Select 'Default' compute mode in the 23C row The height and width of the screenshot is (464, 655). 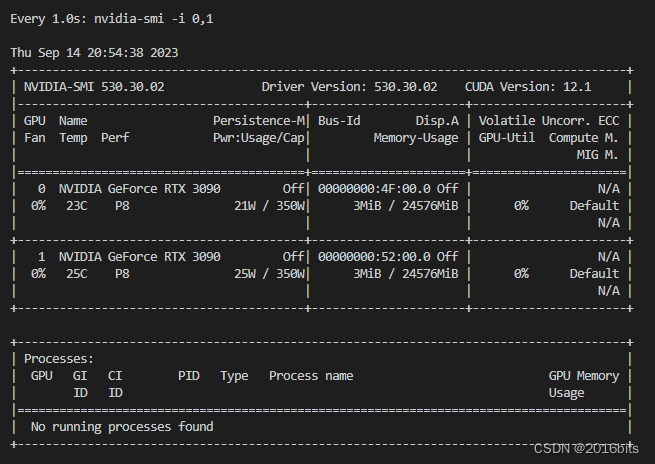click(x=594, y=206)
